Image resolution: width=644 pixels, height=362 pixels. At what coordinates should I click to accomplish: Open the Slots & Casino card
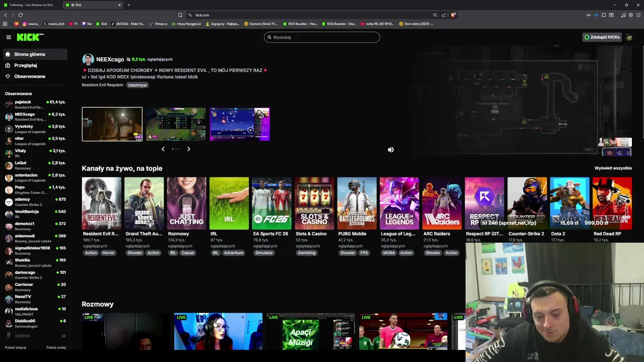(x=314, y=203)
